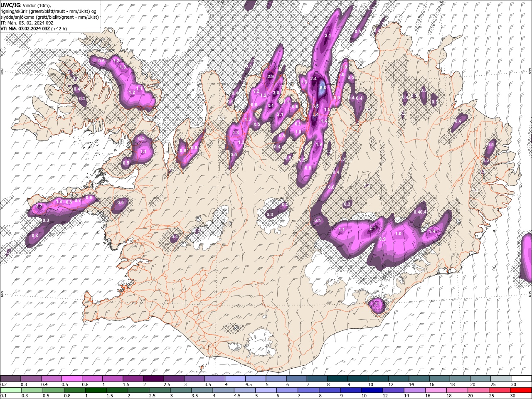Select the dark teal 8–9 swatch in top legend

pos(337,379)
